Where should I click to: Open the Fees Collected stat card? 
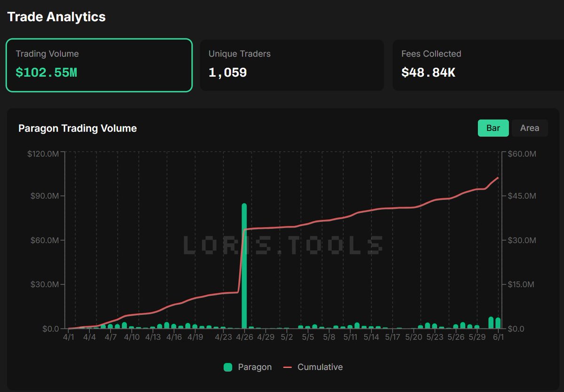(x=478, y=65)
